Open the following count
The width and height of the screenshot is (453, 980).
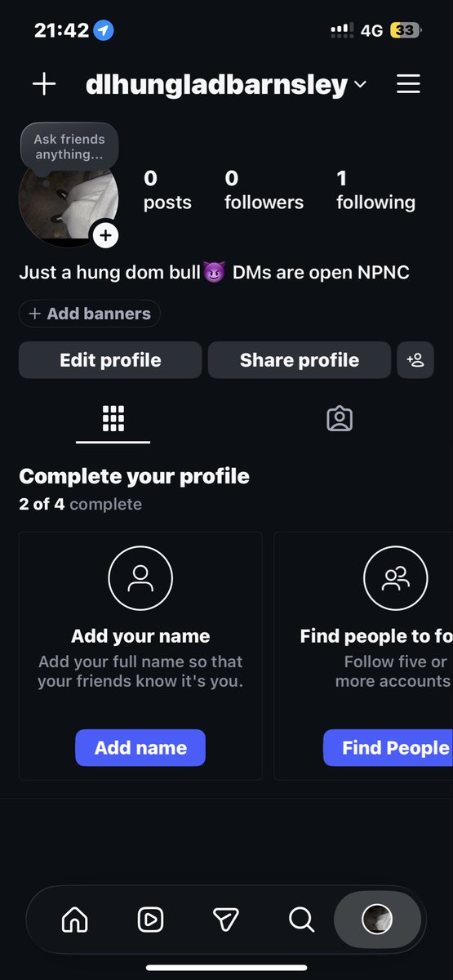375,190
